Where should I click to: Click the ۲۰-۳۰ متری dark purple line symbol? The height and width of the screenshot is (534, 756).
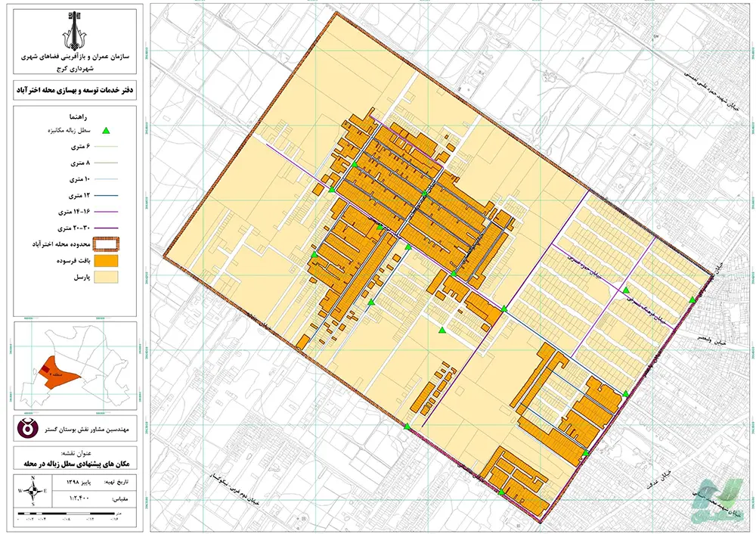pos(107,228)
